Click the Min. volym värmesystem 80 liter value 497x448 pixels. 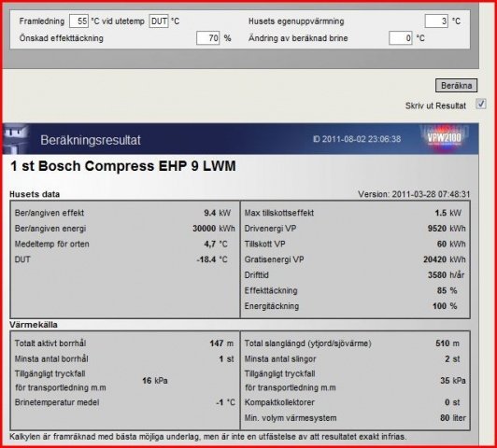(x=452, y=418)
